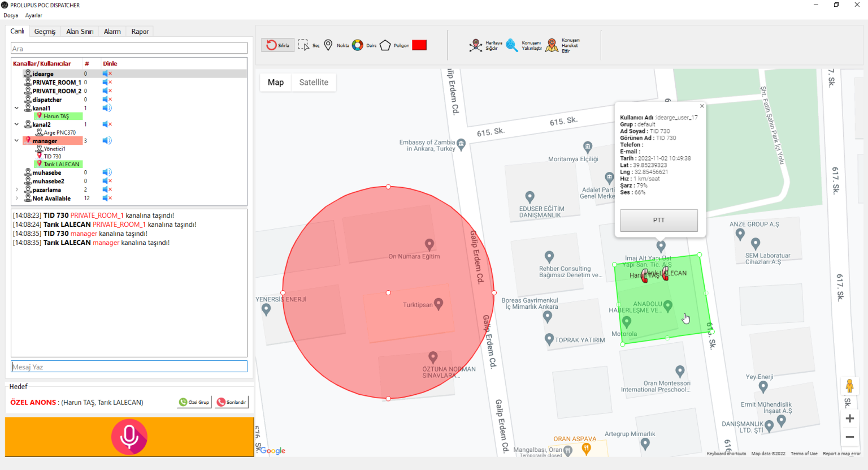The height and width of the screenshot is (470, 868).
Task: Toggle listen speaker for PRIVATE_ROOM_1
Action: [x=107, y=82]
